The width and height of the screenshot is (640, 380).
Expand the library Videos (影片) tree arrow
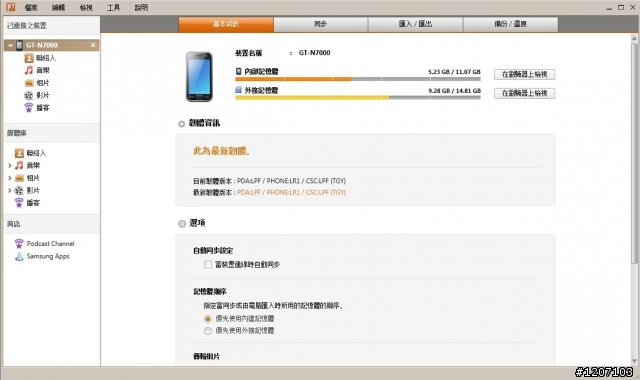click(9, 190)
